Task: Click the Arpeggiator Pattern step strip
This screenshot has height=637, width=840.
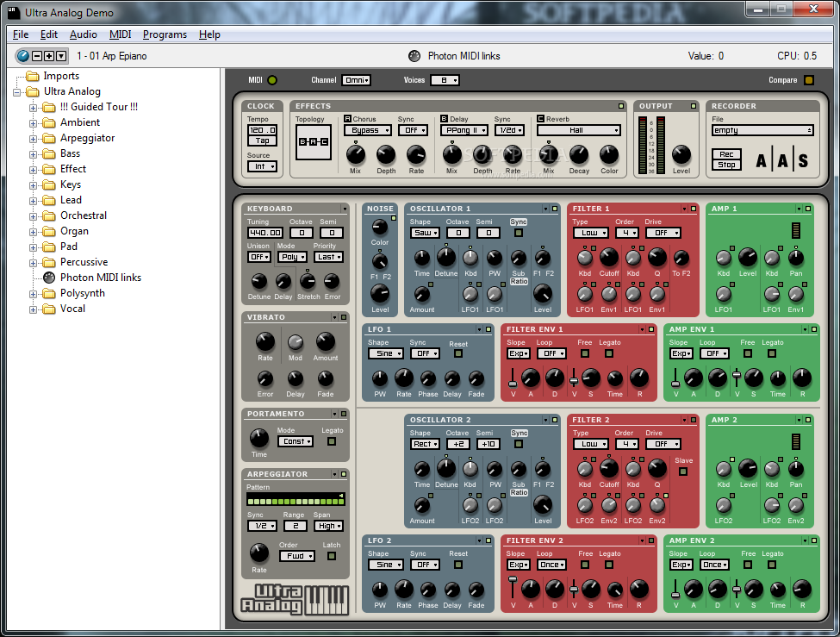Action: [296, 500]
